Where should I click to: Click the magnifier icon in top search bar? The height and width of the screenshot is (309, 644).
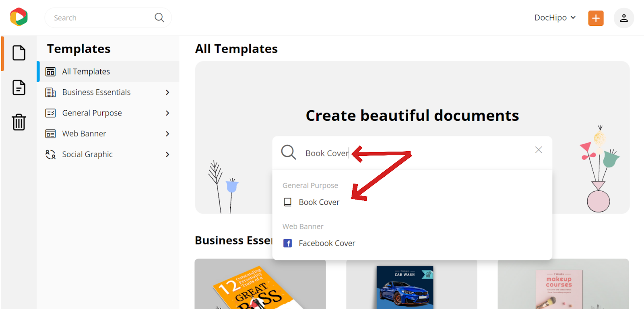click(x=159, y=18)
